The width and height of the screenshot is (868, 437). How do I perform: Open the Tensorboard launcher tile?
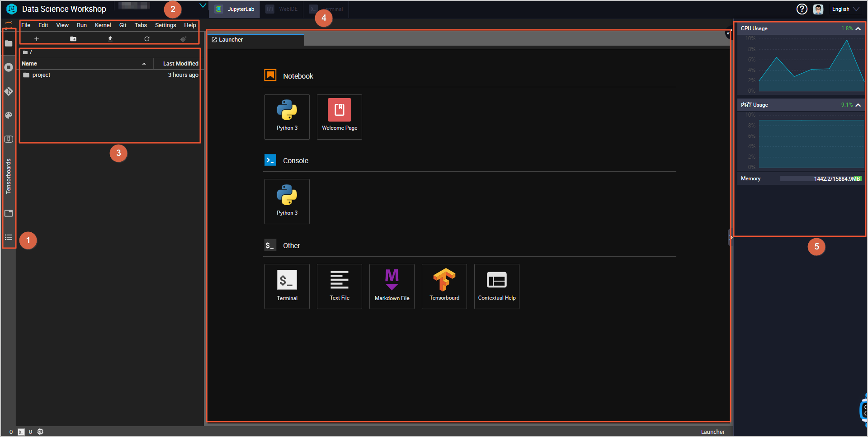pyautogui.click(x=444, y=287)
